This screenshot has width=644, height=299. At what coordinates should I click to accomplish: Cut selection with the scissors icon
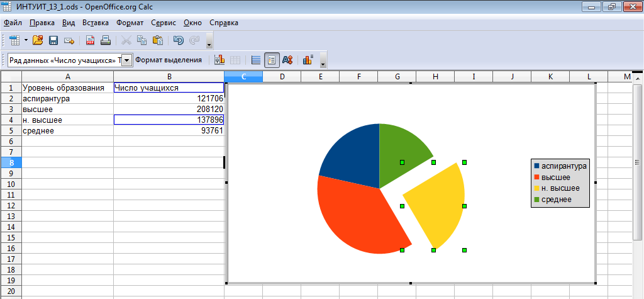point(126,40)
